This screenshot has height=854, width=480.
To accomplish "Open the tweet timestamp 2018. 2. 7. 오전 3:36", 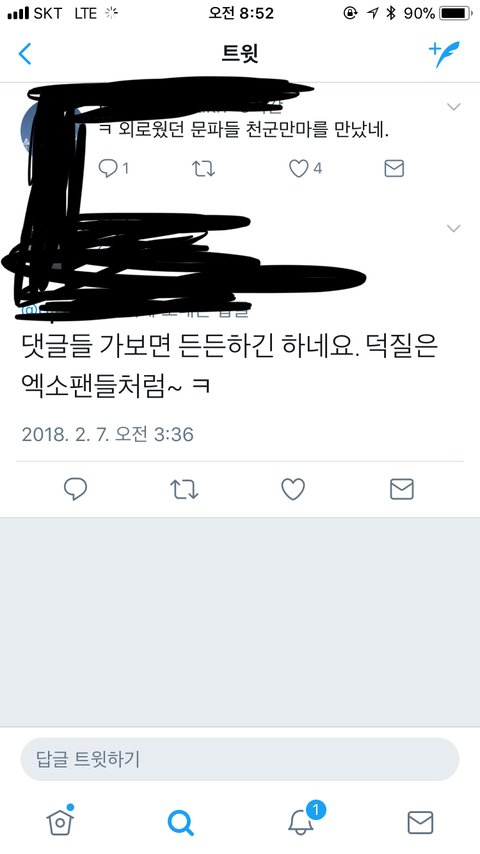I will 108,435.
